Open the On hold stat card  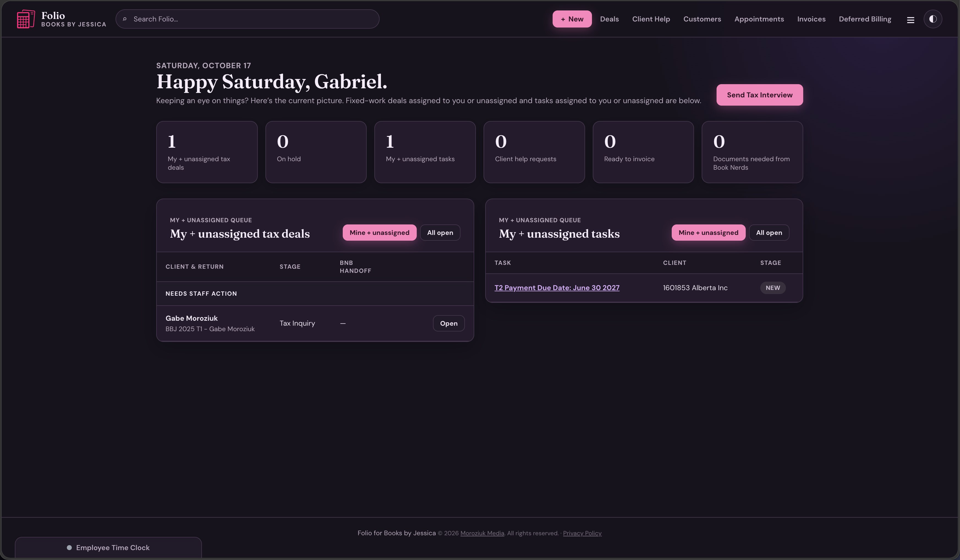tap(316, 152)
